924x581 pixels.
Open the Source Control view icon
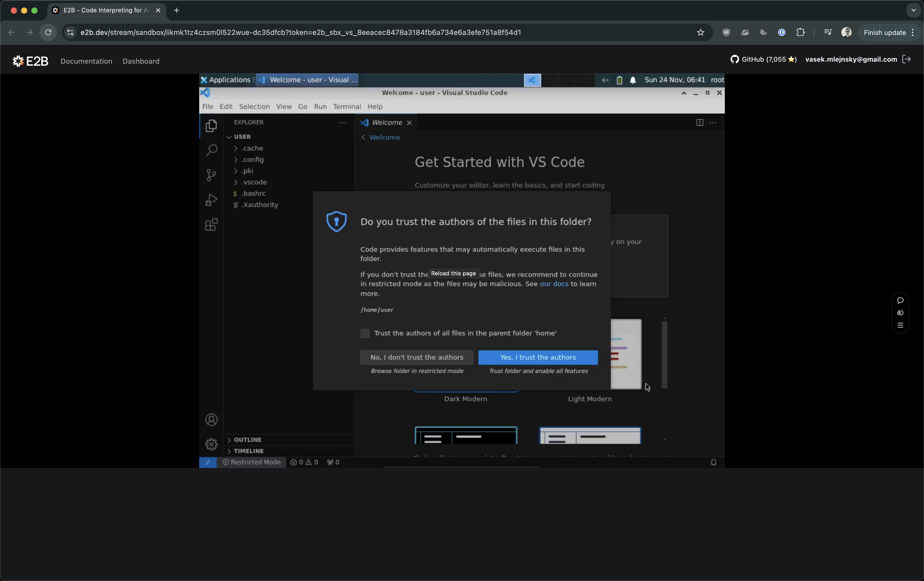[211, 175]
